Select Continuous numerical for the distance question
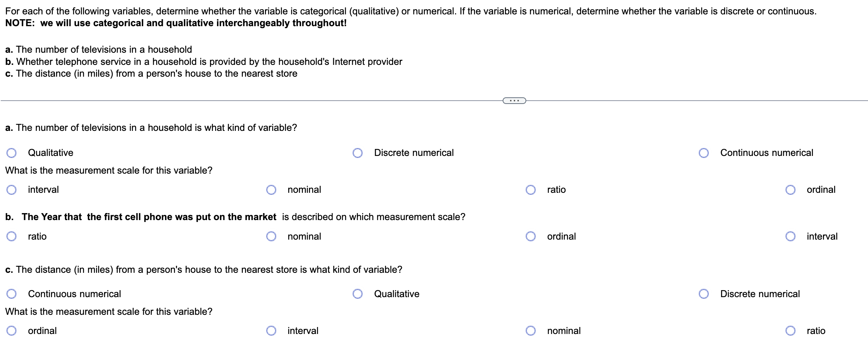The image size is (868, 348). pyautogui.click(x=12, y=293)
